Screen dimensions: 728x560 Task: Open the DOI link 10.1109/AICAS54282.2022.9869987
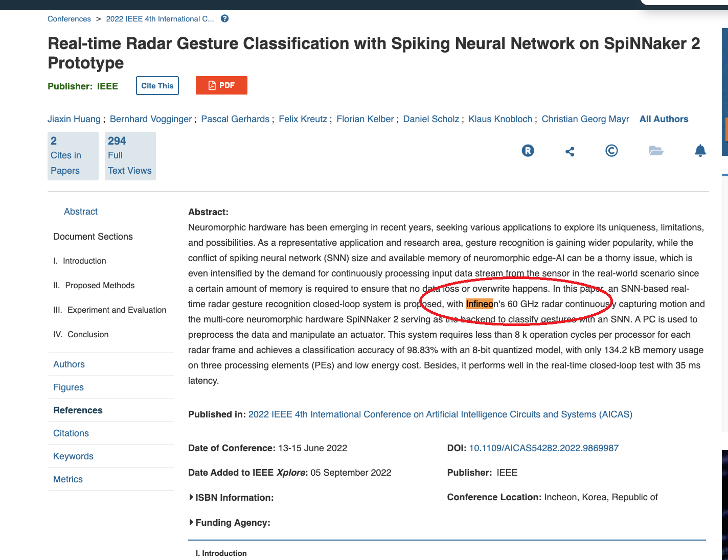point(544,448)
